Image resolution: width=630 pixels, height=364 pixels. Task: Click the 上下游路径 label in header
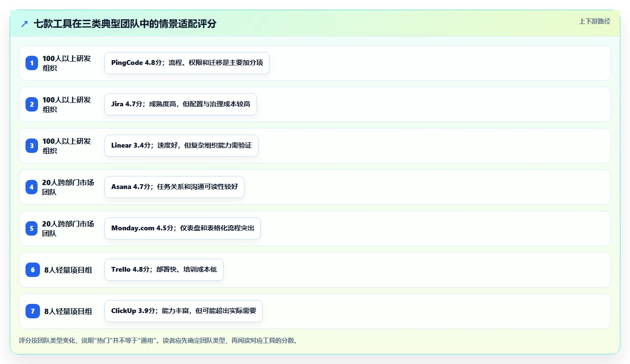point(594,21)
